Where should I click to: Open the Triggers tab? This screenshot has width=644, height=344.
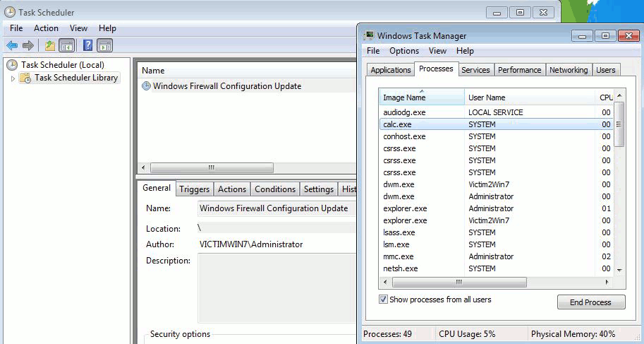[x=194, y=189]
